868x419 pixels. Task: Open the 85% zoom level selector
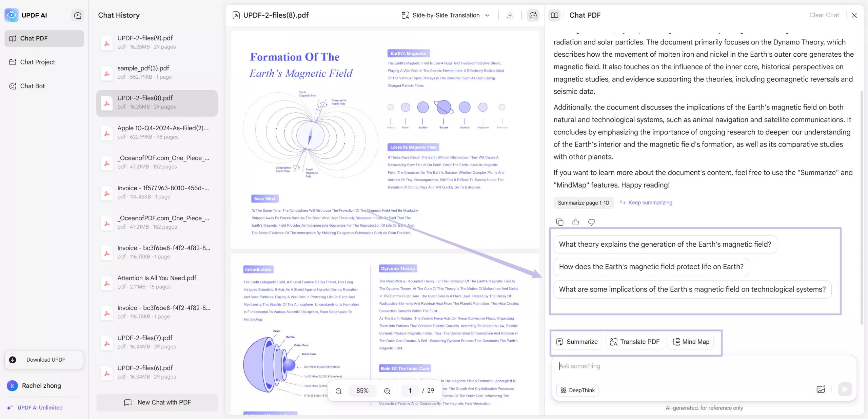point(362,391)
